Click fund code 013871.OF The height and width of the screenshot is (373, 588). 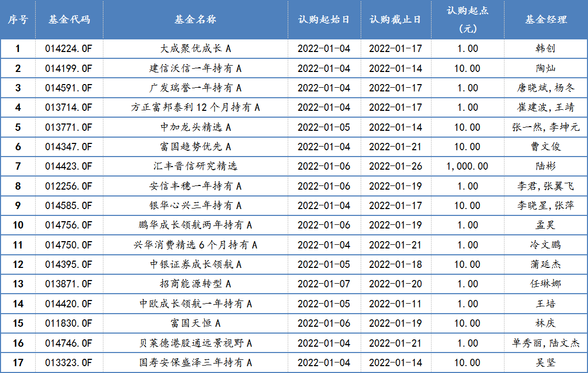click(x=69, y=284)
